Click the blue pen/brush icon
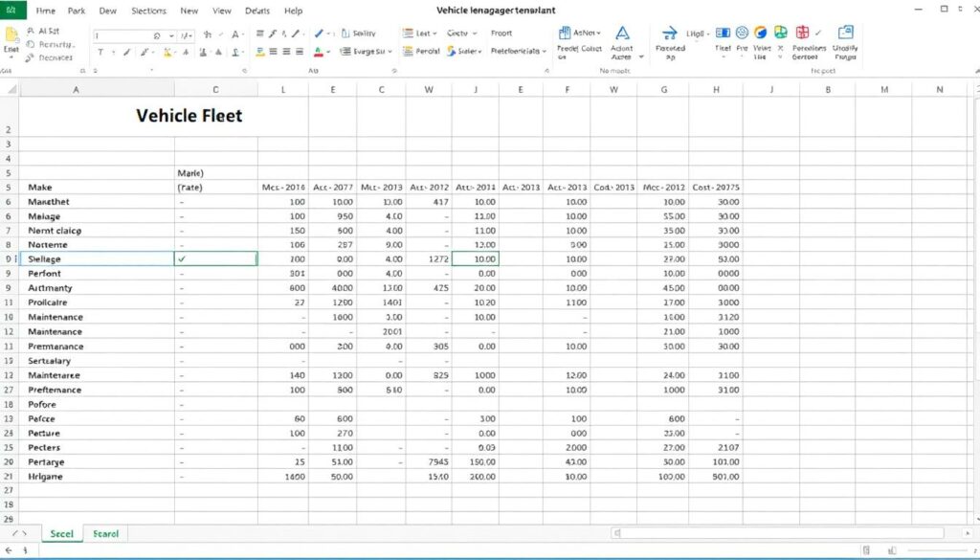The height and width of the screenshot is (560, 980). point(319,34)
